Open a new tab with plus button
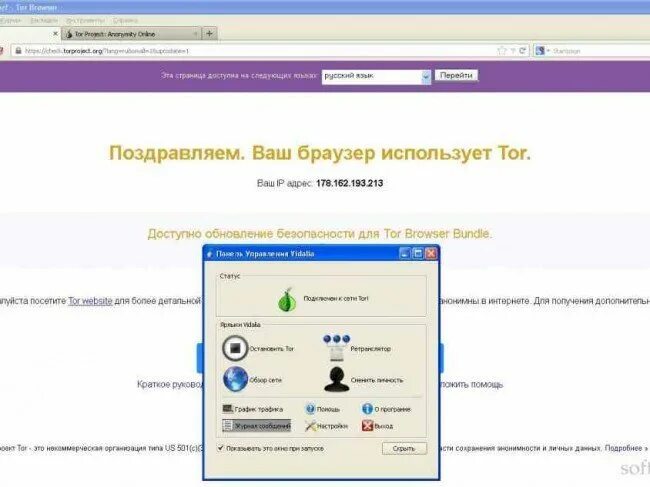 pos(209,34)
